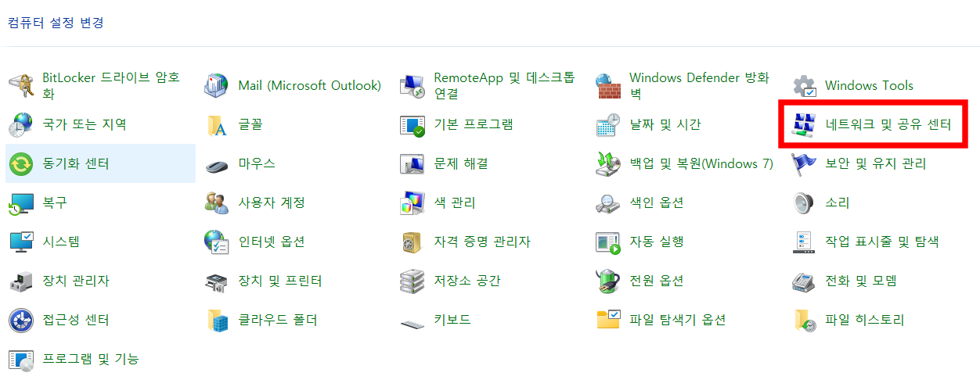Open the 장치 및 프린터 link text
The image size is (980, 387).
coord(280,281)
